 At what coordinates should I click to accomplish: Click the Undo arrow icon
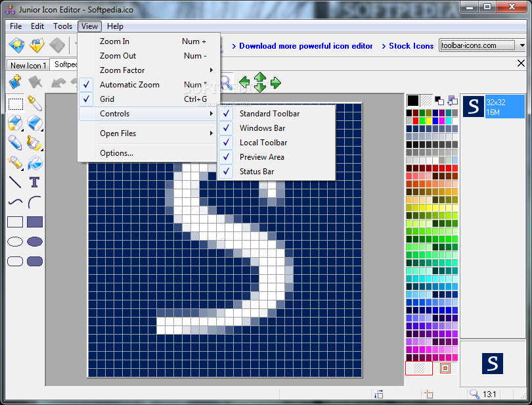pyautogui.click(x=58, y=83)
